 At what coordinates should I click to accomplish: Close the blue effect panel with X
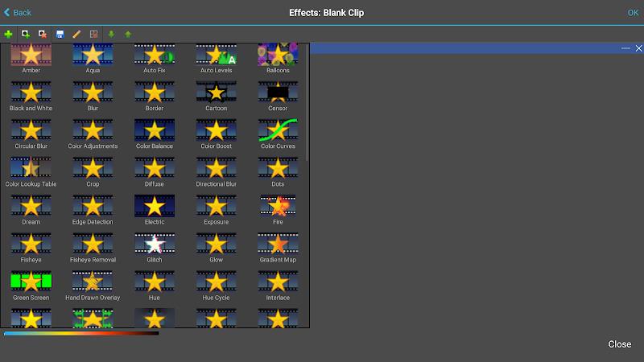tap(638, 48)
